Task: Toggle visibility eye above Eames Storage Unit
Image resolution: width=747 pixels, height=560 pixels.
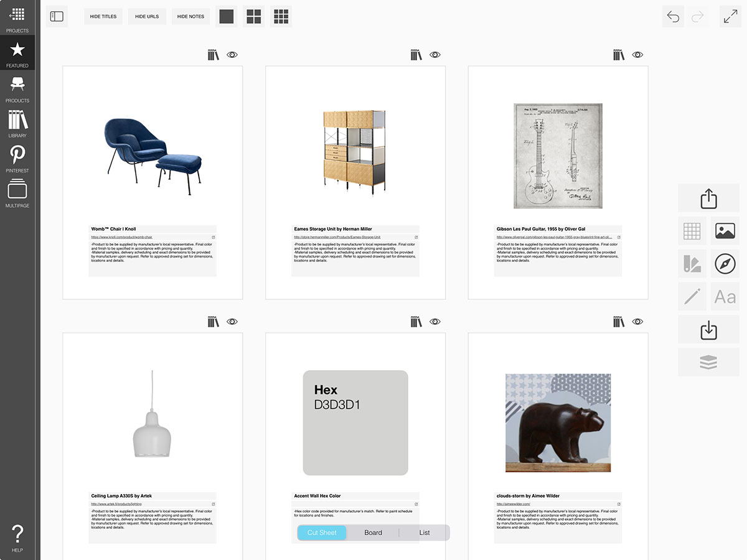Action: point(435,55)
